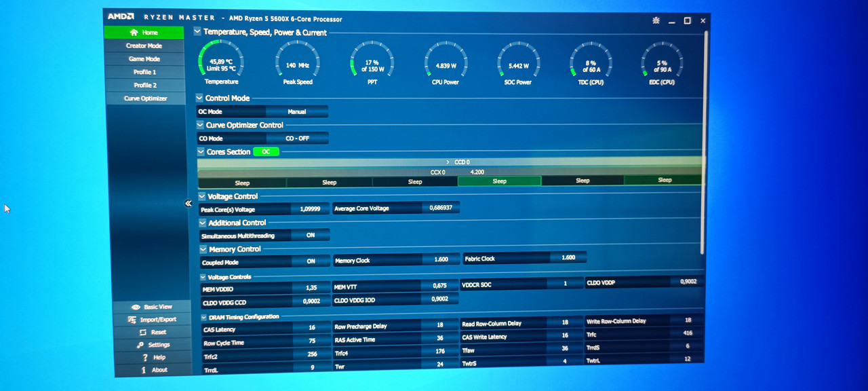The width and height of the screenshot is (868, 391).
Task: Collapse Temperature, Speed, Power & Current section
Action: (x=197, y=31)
